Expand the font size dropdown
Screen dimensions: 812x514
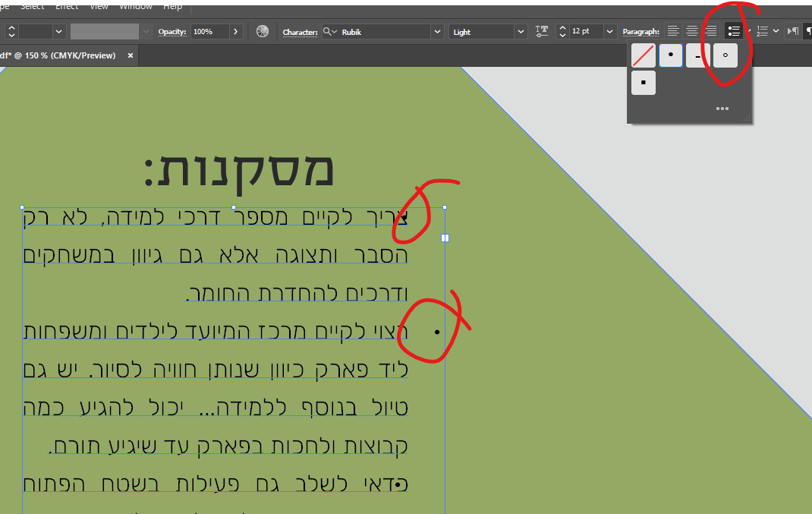pyautogui.click(x=609, y=32)
